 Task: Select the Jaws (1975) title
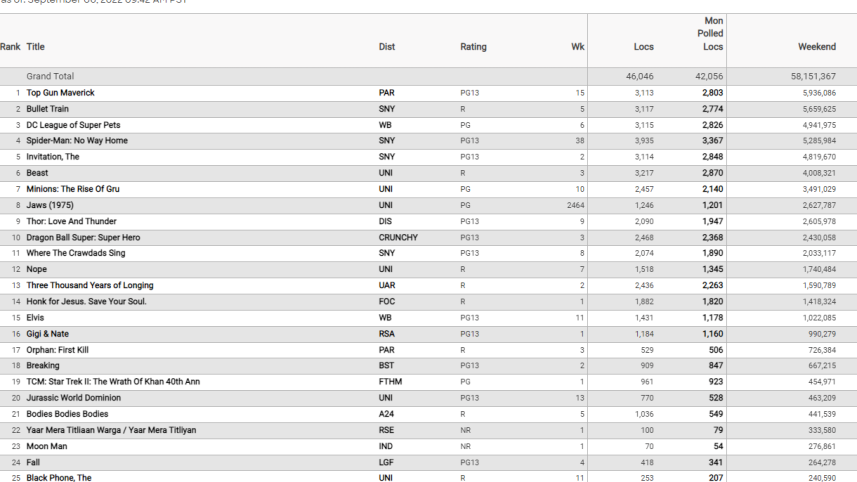[x=50, y=205]
